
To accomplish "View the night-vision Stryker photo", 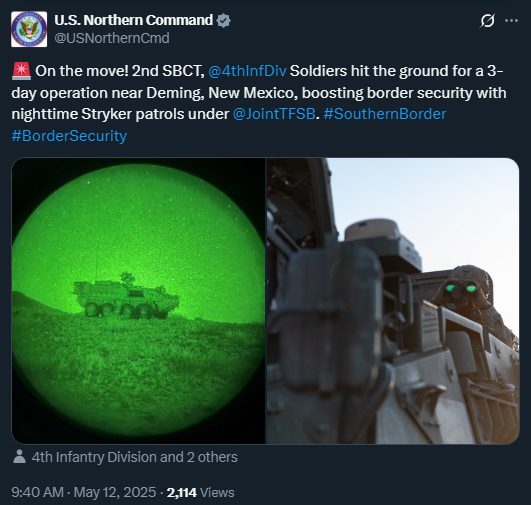I will (139, 301).
